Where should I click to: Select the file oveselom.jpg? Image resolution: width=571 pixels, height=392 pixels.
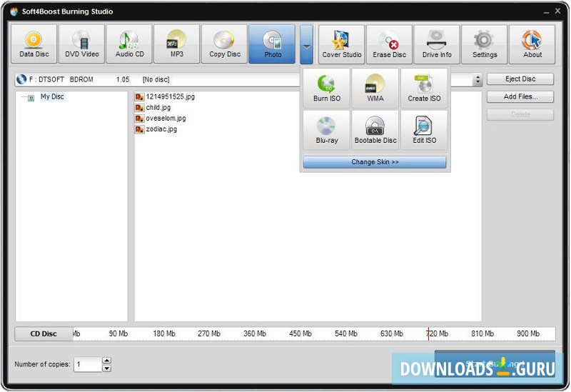(161, 119)
